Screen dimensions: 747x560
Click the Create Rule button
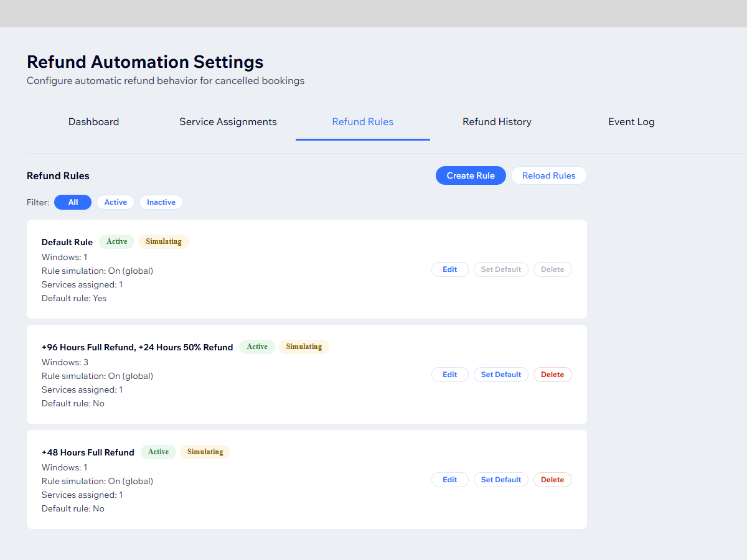(471, 175)
